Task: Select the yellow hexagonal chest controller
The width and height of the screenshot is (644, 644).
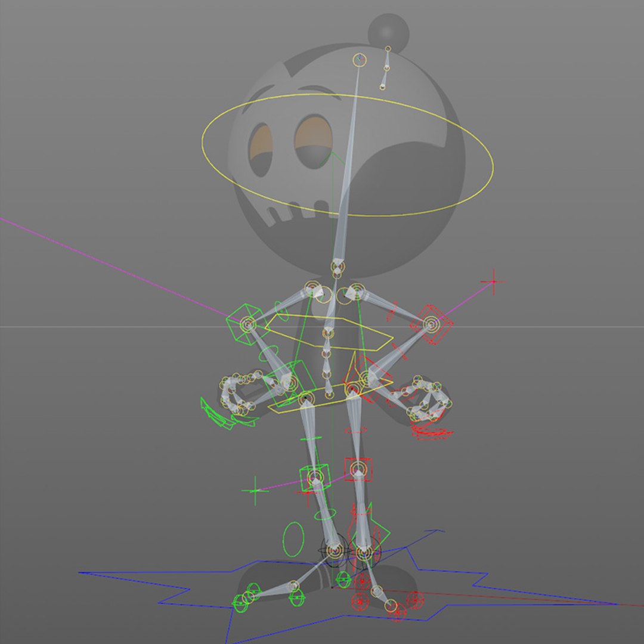Action: coord(329,332)
